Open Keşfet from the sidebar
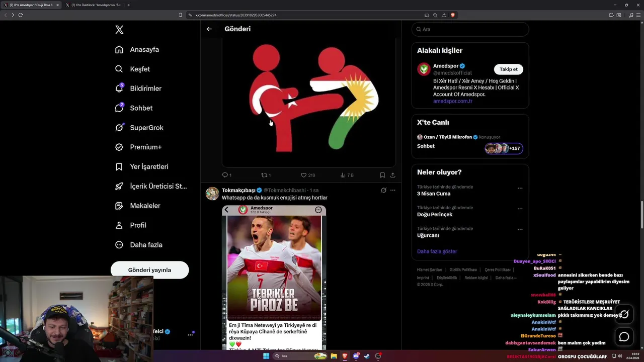This screenshot has height=362, width=644. 132,69
